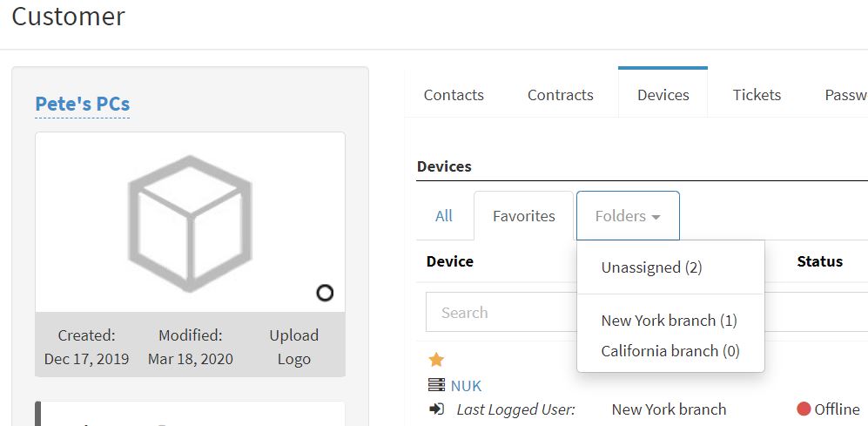868x426 pixels.
Task: Show the All devices sub-tab
Action: click(x=444, y=215)
